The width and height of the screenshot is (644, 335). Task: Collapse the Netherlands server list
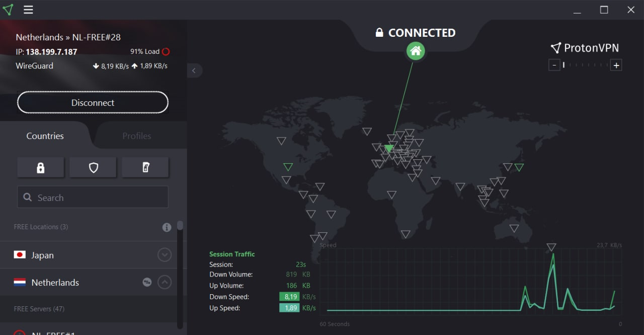click(165, 282)
